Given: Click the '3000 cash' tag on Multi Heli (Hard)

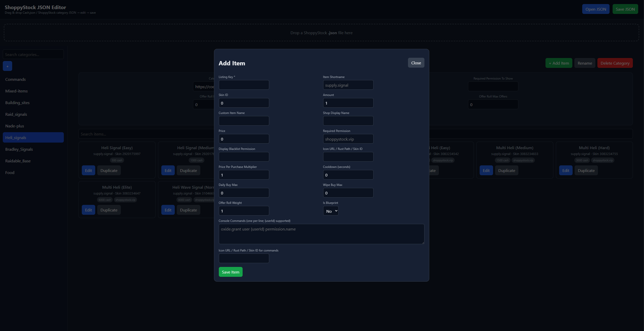Looking at the screenshot, I should 582,160.
